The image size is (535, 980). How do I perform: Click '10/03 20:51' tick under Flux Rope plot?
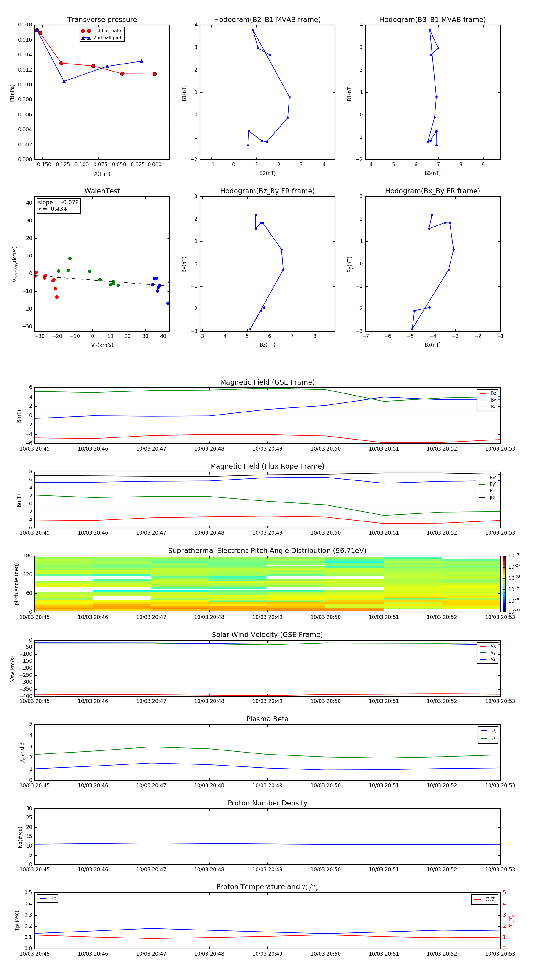tap(384, 533)
